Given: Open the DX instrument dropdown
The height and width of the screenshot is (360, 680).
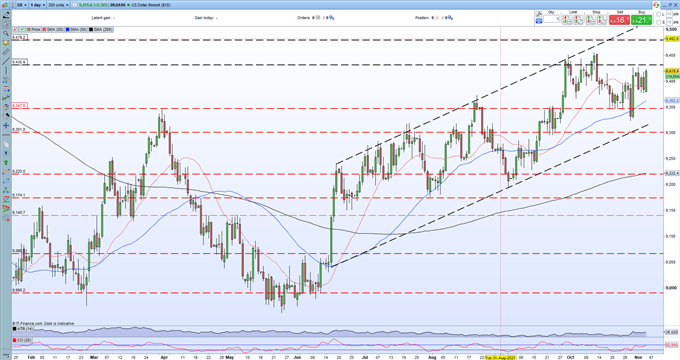Looking at the screenshot, I should pyautogui.click(x=22, y=5).
